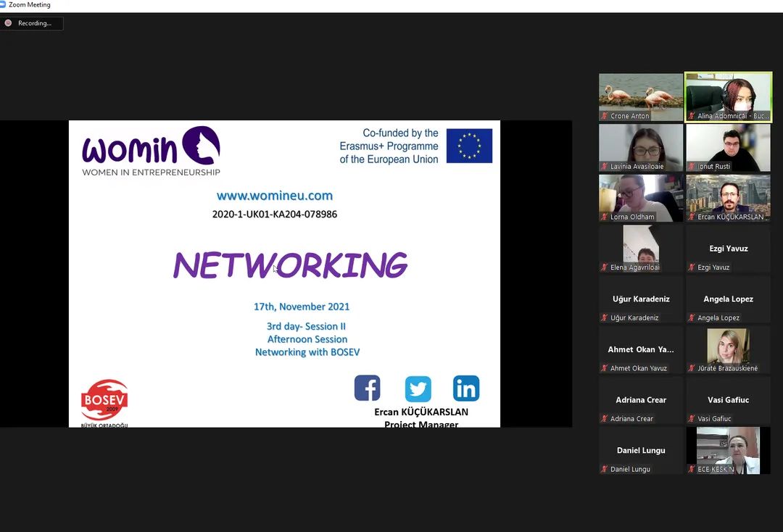Click the 'Zoom Meeting' window title
This screenshot has width=783, height=532.
(30, 4)
